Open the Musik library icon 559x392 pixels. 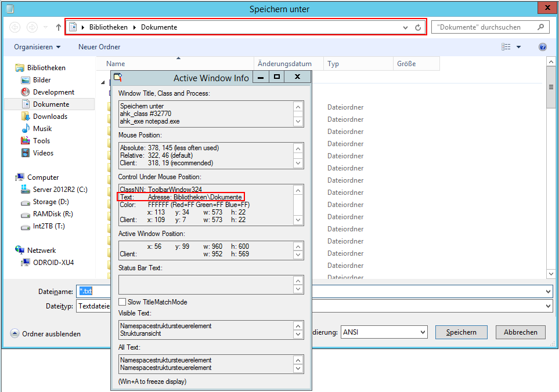coord(26,129)
